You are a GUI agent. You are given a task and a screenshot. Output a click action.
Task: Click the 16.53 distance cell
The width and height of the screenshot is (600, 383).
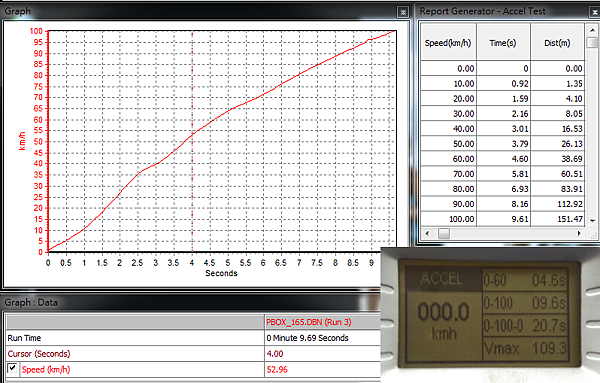pyautogui.click(x=558, y=129)
